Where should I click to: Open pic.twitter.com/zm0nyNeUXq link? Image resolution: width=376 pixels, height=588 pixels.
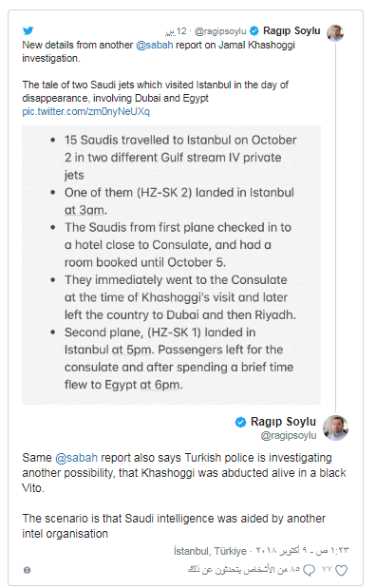85,111
